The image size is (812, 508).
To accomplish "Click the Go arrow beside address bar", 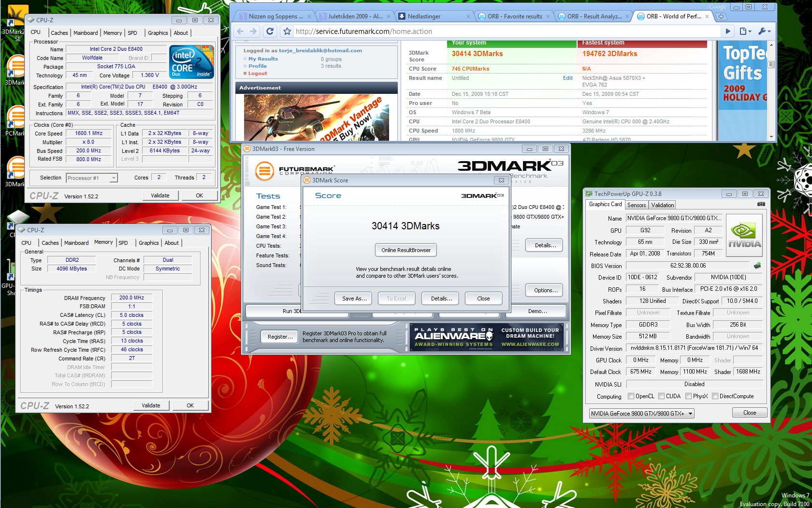I will (728, 31).
